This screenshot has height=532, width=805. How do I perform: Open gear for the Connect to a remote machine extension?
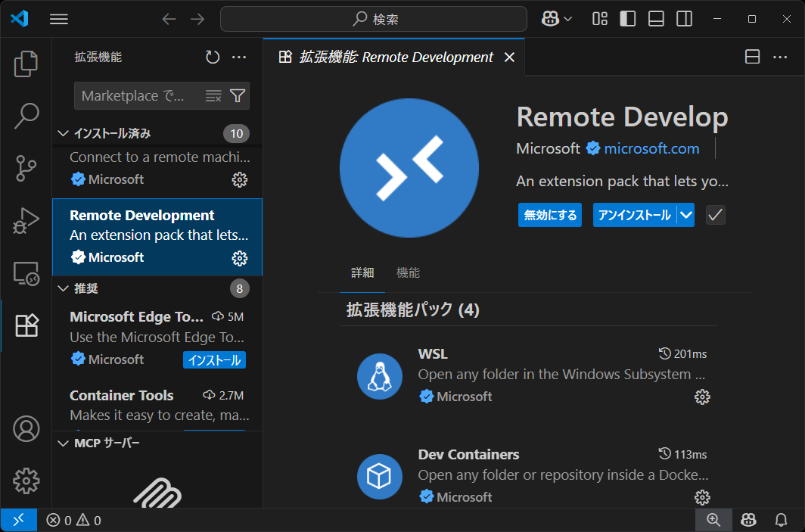(x=240, y=180)
